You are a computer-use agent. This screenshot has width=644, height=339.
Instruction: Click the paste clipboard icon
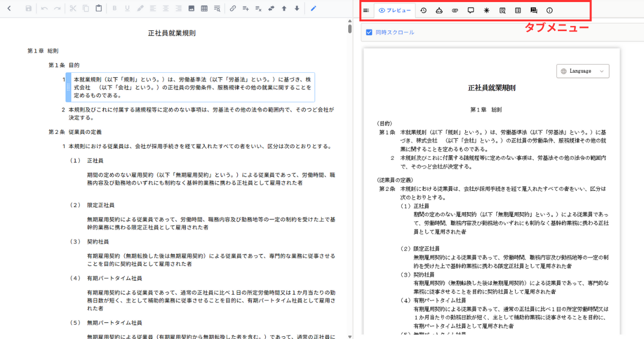99,9
